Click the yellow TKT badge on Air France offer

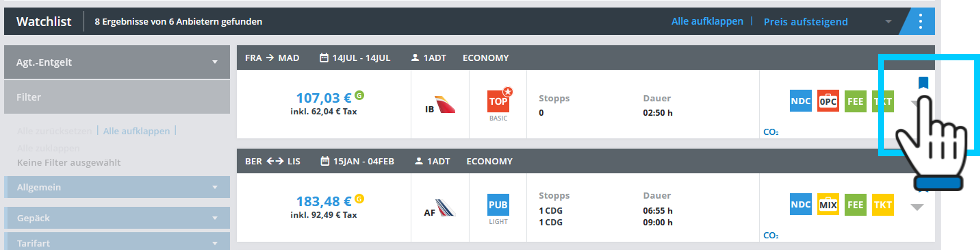click(x=883, y=205)
